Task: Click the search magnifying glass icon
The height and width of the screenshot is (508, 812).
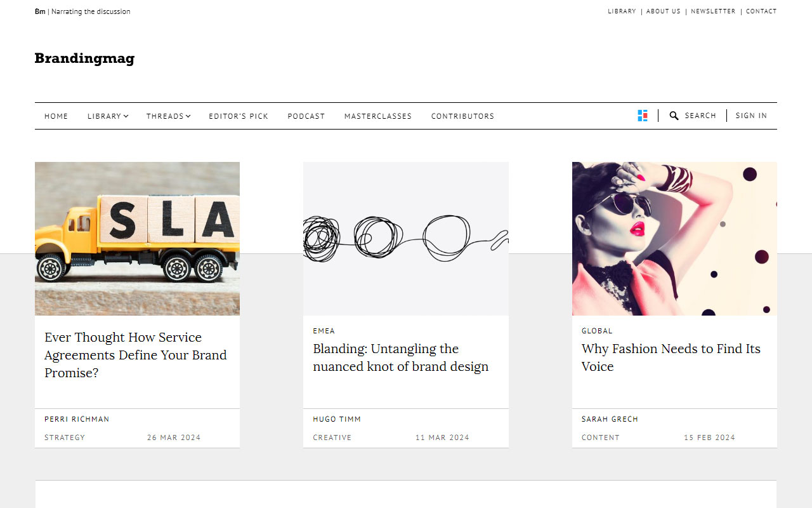Action: click(x=674, y=116)
